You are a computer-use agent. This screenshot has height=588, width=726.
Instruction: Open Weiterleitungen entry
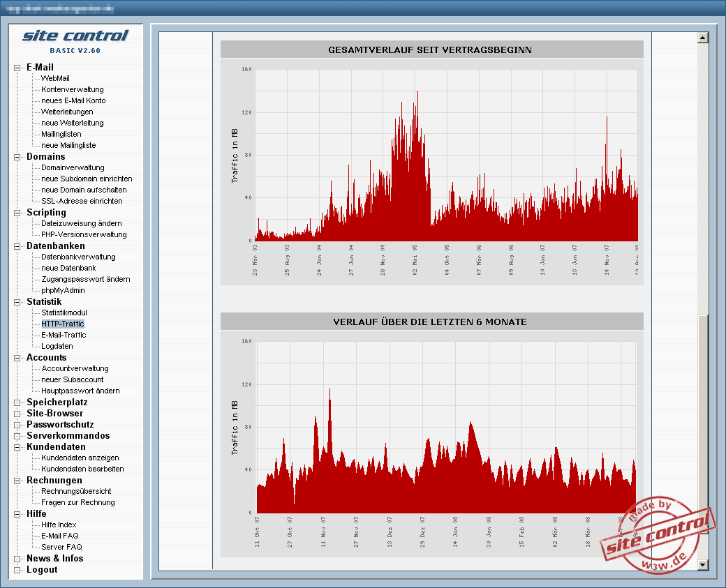(x=67, y=112)
